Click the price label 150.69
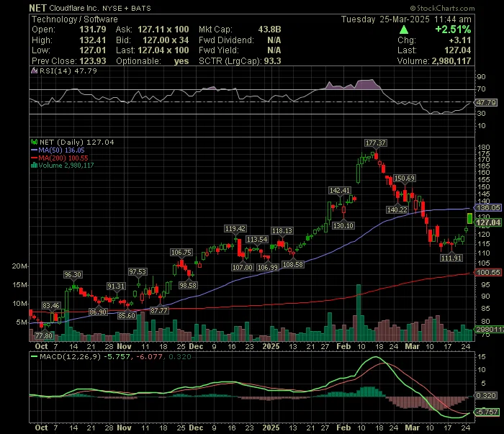Viewport: 504px width, 434px height. tap(405, 178)
